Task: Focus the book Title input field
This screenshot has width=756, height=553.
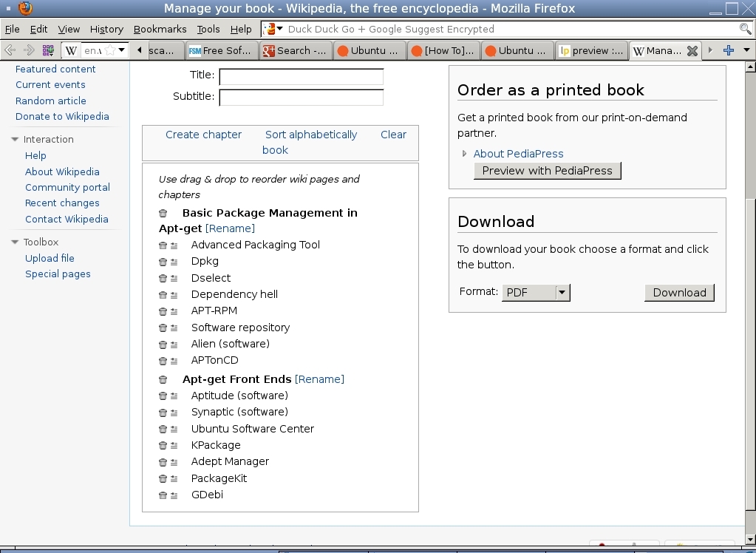Action: [x=302, y=77]
